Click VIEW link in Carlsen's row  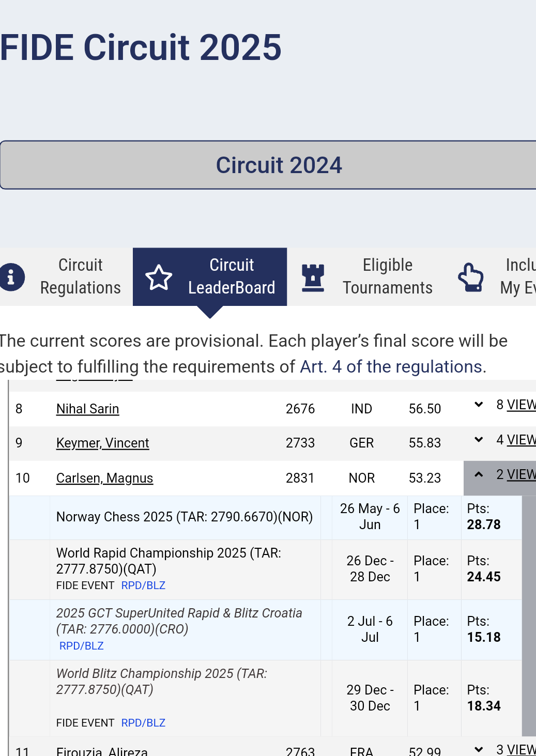[x=521, y=475]
